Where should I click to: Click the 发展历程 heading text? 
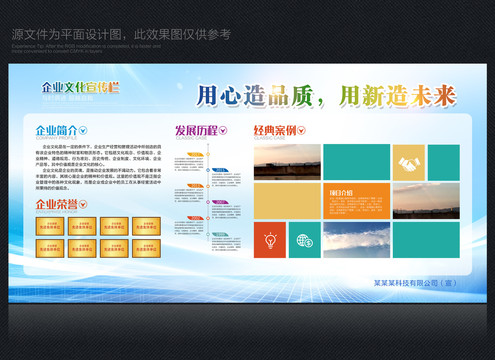(x=197, y=130)
